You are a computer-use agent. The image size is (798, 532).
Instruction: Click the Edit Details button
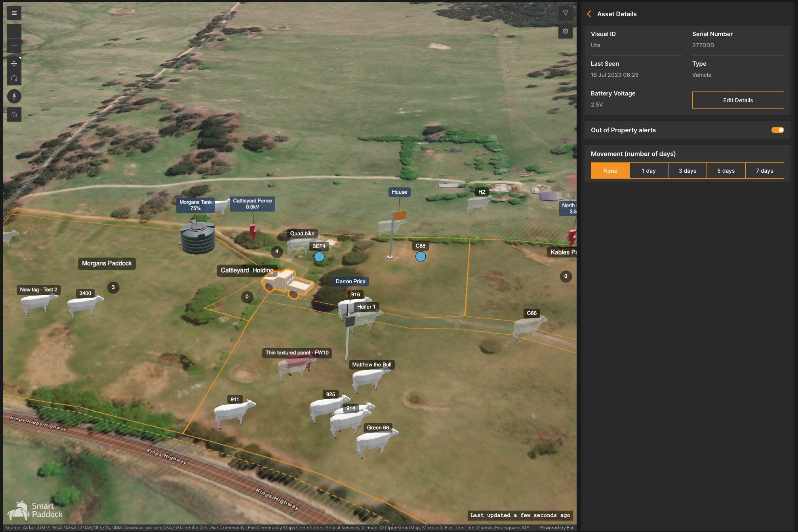[737, 100]
